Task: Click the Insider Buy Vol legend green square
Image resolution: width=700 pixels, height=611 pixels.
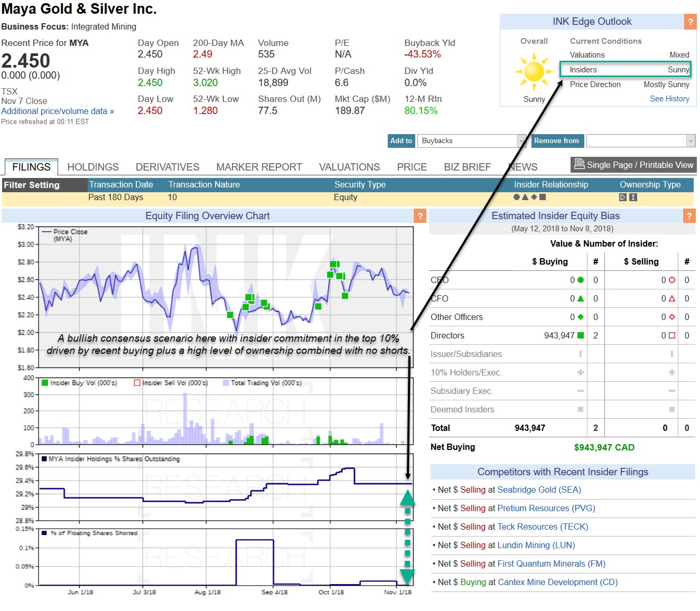Action: 45,383
